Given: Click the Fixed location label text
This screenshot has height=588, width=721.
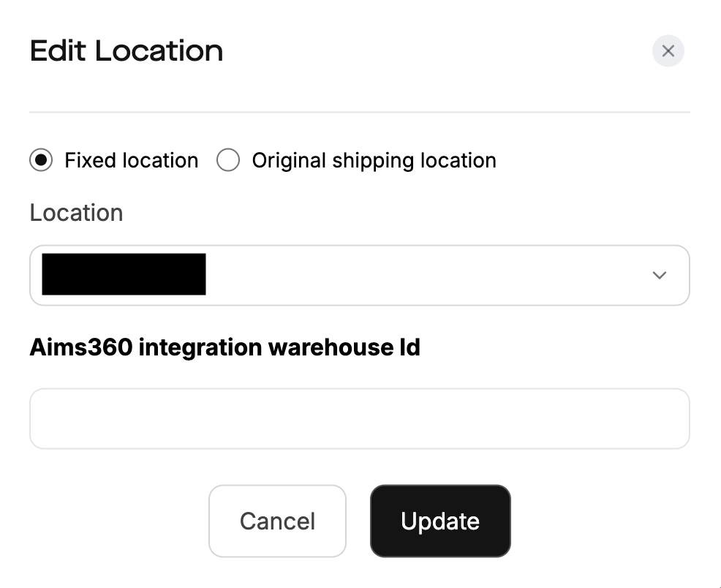Looking at the screenshot, I should (130, 160).
